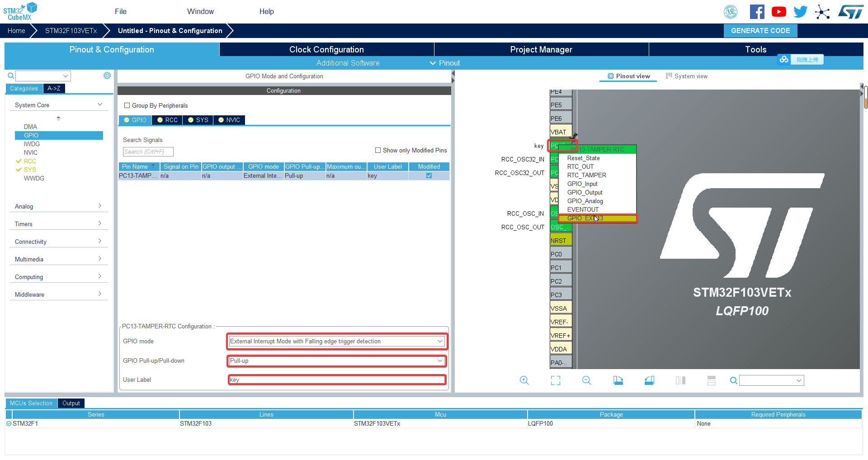Open the Twitter icon link
This screenshot has height=460, width=868.
[800, 12]
